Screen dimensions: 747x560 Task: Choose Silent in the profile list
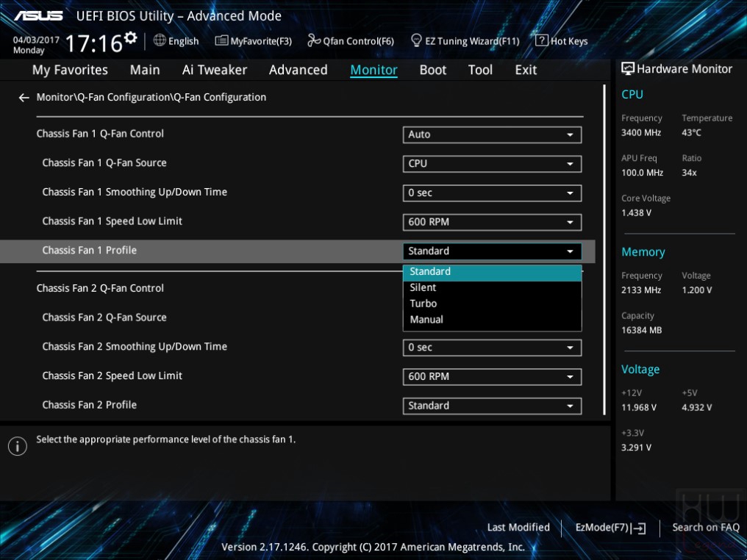[x=492, y=287]
